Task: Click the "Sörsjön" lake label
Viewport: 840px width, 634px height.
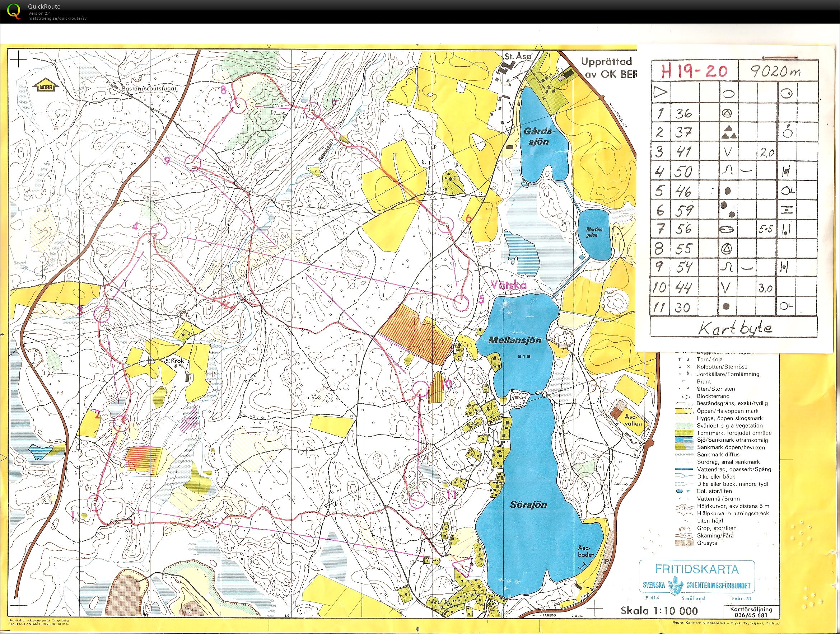Action: (529, 504)
